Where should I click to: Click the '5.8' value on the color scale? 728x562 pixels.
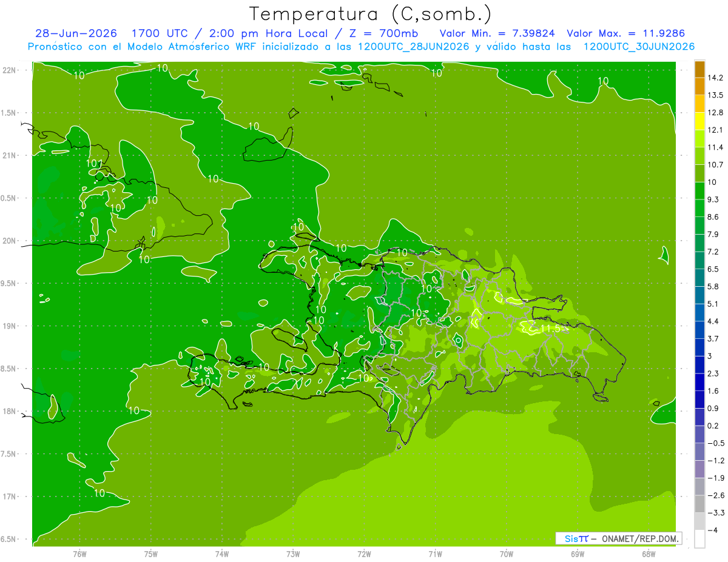(713, 287)
